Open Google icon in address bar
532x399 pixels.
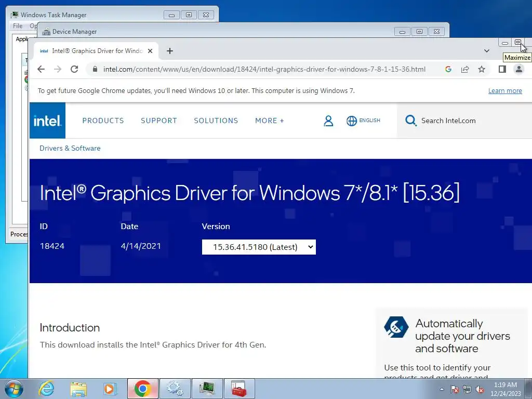point(448,69)
